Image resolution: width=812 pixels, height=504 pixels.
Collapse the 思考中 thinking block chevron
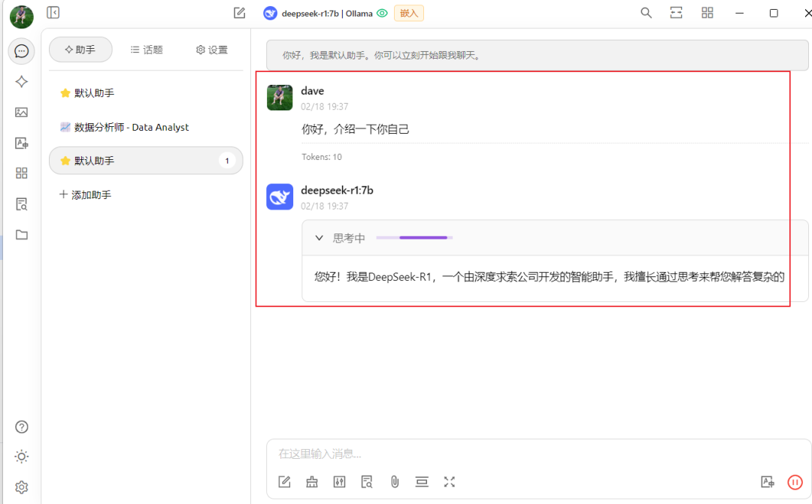319,238
